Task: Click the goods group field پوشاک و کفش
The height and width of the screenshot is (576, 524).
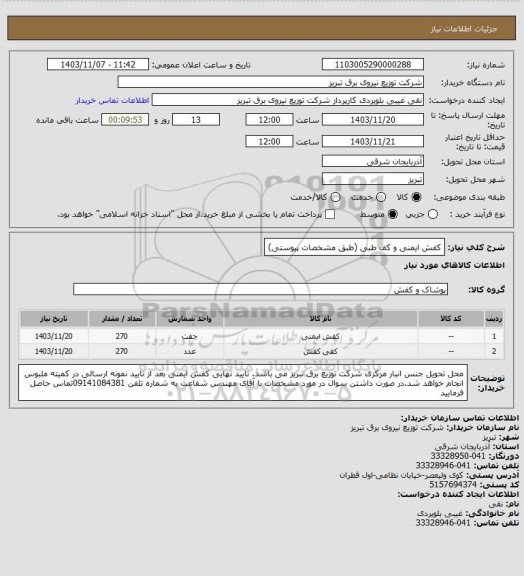Action: (260, 289)
